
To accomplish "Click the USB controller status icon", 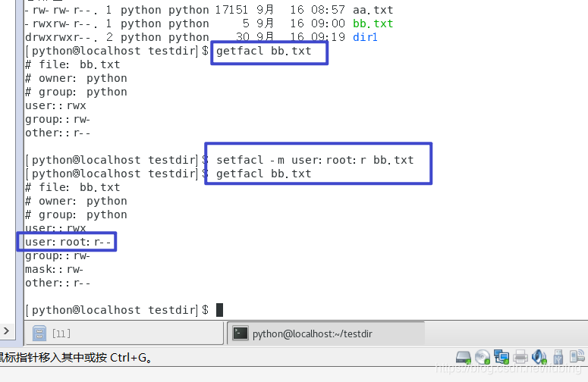I will pos(558,357).
